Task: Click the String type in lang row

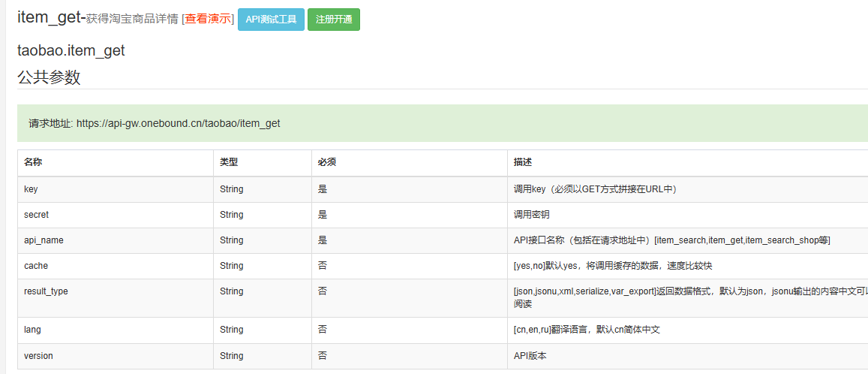Action: (231, 329)
